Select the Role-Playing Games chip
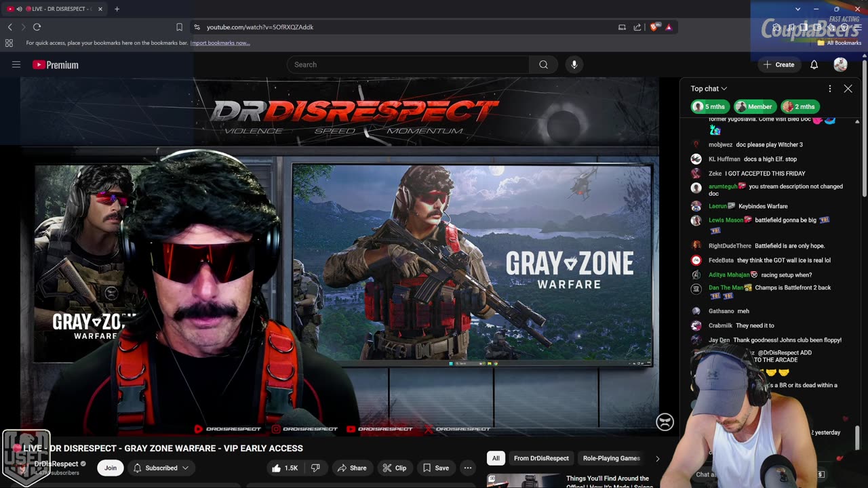Image resolution: width=868 pixels, height=488 pixels. pos(611,458)
